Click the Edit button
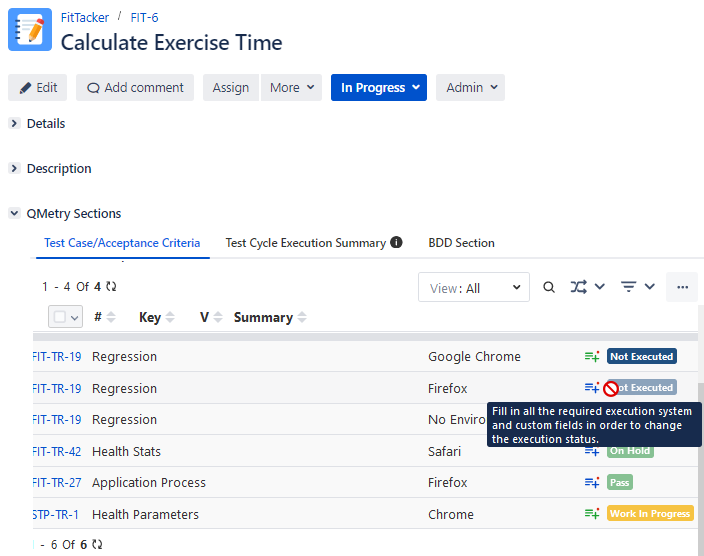704x556 pixels. click(x=37, y=88)
